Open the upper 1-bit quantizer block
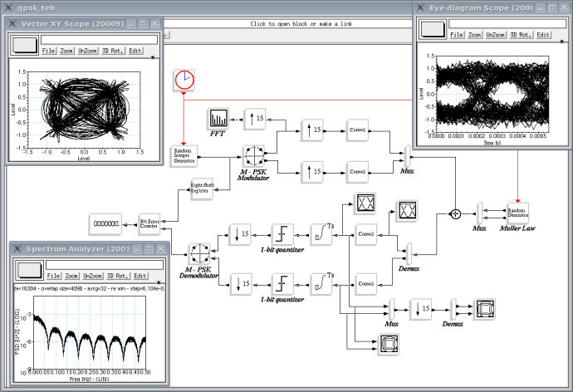Screen dimensions: 573x392 tap(282, 234)
